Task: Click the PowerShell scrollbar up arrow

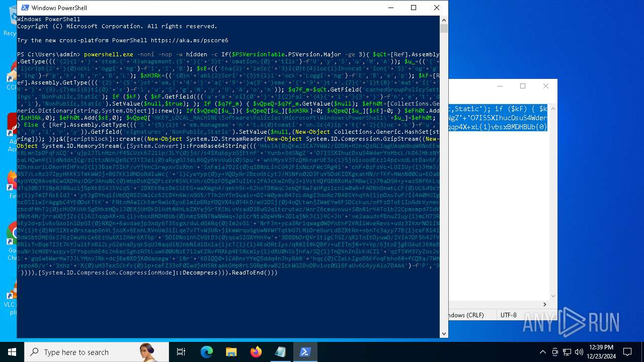Action: [x=444, y=20]
